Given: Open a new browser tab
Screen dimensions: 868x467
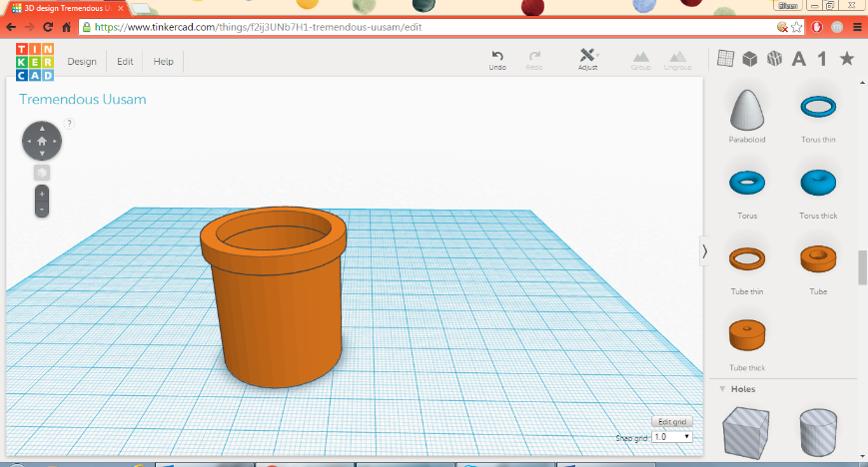Looking at the screenshot, I should click(x=142, y=8).
